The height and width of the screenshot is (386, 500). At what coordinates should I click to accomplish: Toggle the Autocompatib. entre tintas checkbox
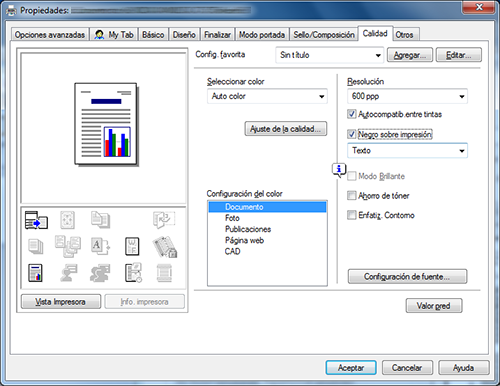pyautogui.click(x=351, y=114)
